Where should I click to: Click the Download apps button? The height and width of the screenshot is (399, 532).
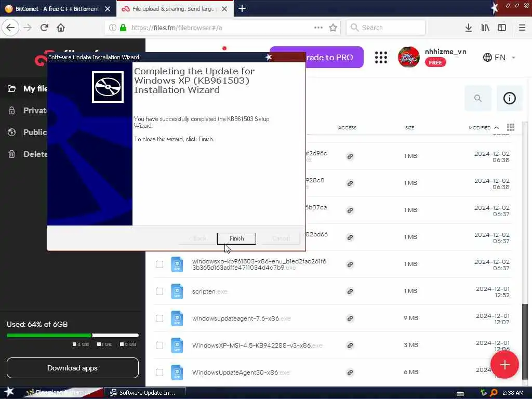click(x=73, y=368)
